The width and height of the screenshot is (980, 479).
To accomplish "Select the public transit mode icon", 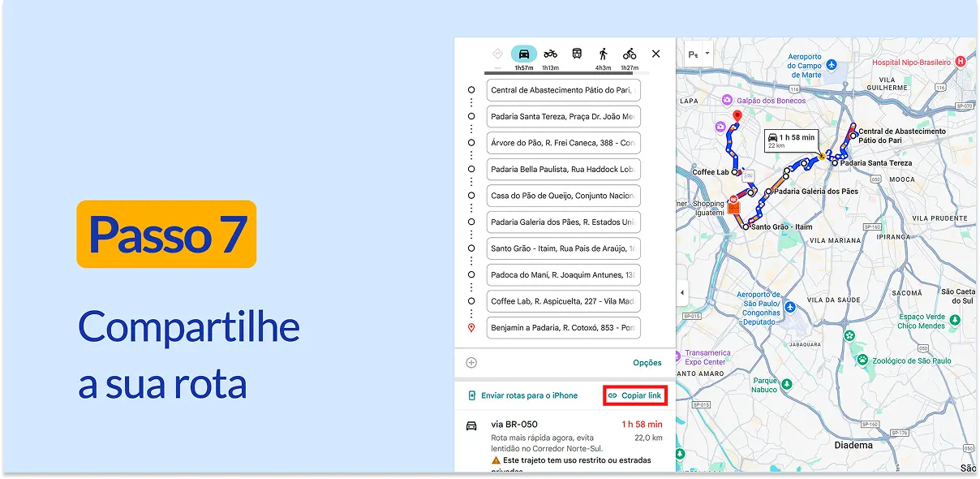I will click(577, 54).
